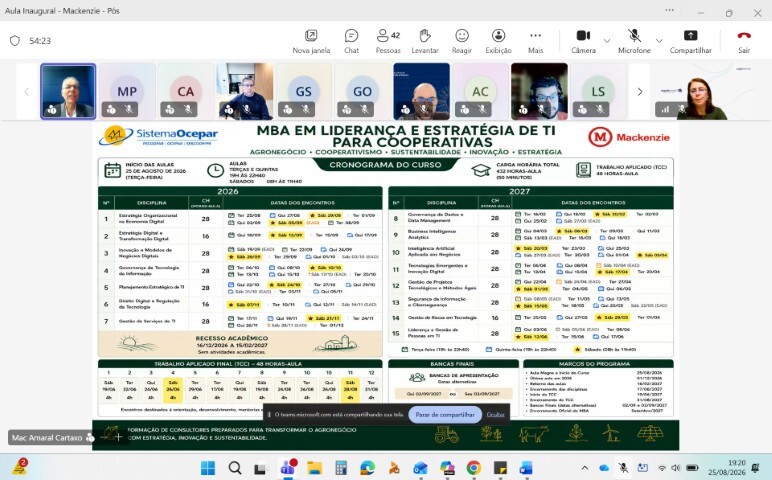Open the Windows Start menu
The height and width of the screenshot is (480, 772).
click(208, 467)
